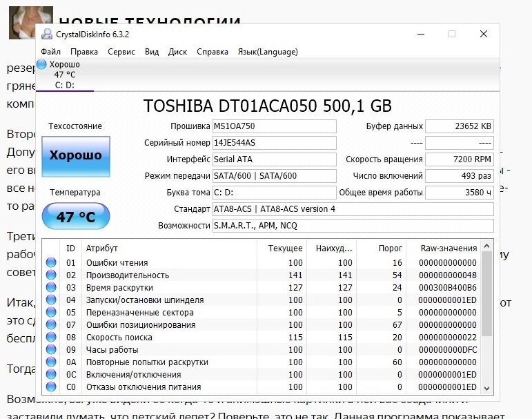Click the Порог column header
The height and width of the screenshot is (419, 532).
pos(381,249)
